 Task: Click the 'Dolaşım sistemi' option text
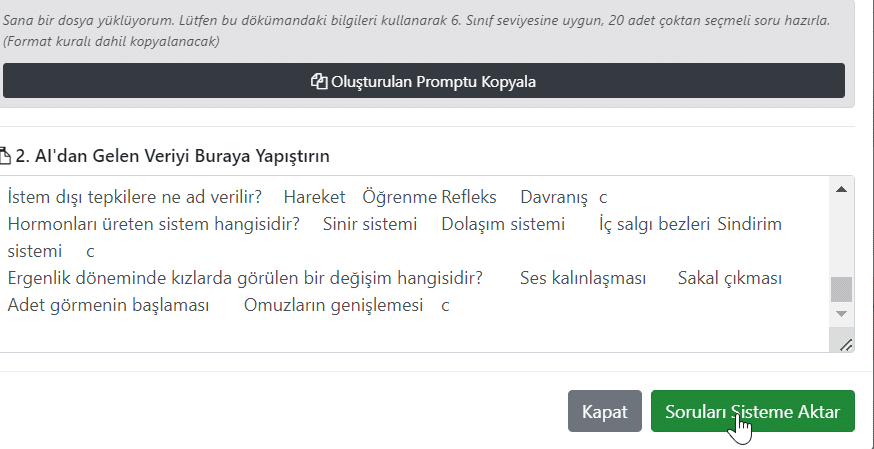503,224
